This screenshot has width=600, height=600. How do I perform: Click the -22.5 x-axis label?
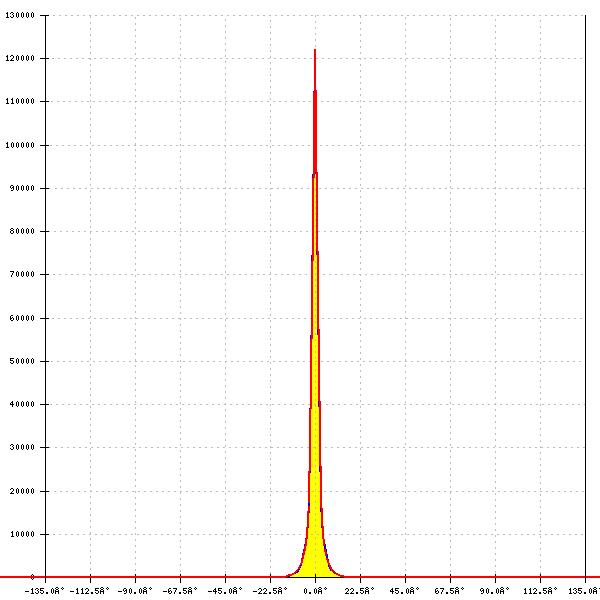click(270, 591)
